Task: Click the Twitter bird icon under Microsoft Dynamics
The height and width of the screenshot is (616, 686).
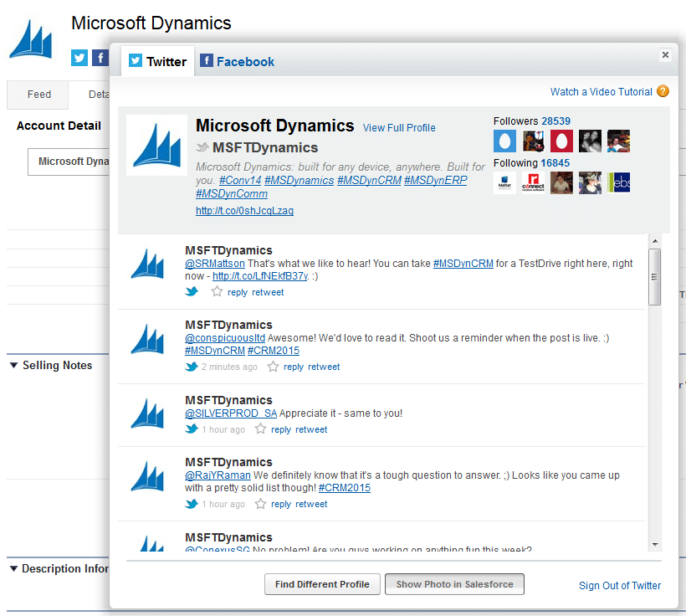Action: 79,58
